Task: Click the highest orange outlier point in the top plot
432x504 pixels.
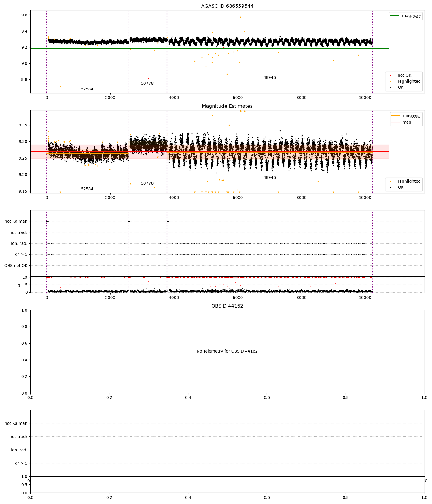Action: point(240,17)
